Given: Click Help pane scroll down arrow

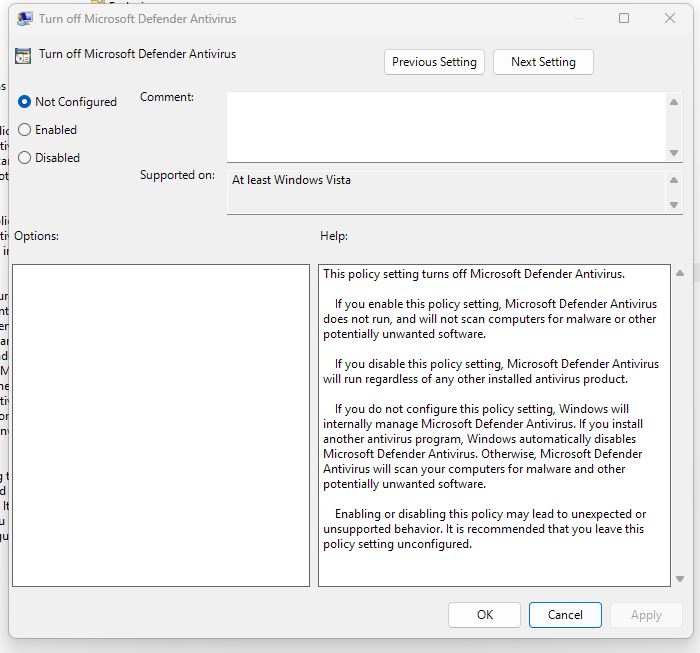Looking at the screenshot, I should 680,579.
